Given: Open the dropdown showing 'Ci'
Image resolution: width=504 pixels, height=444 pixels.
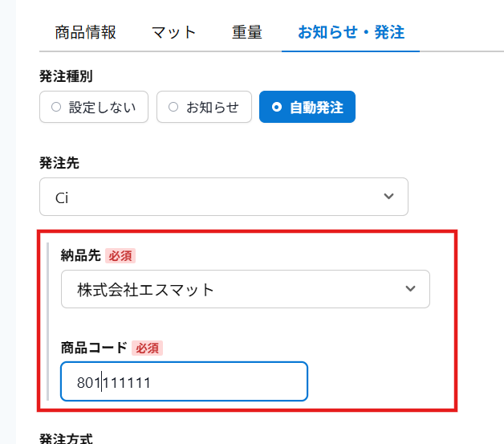Looking at the screenshot, I should pos(223,197).
